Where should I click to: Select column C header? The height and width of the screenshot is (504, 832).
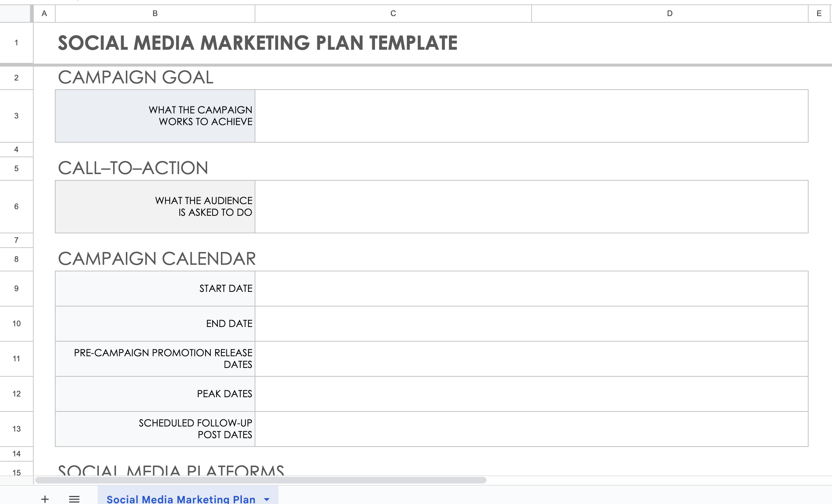pyautogui.click(x=393, y=14)
